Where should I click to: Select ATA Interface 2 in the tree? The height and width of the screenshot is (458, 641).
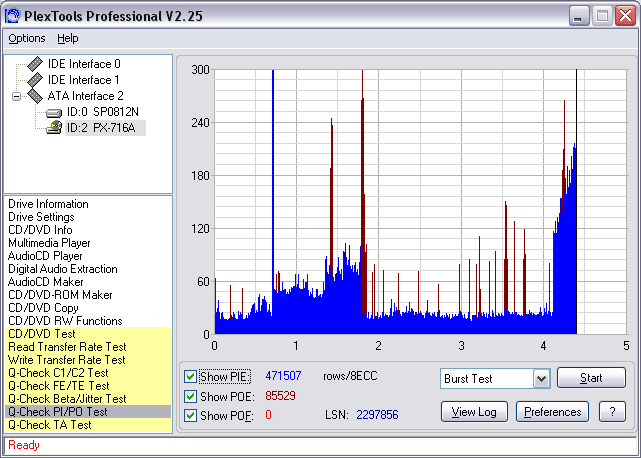pyautogui.click(x=85, y=96)
